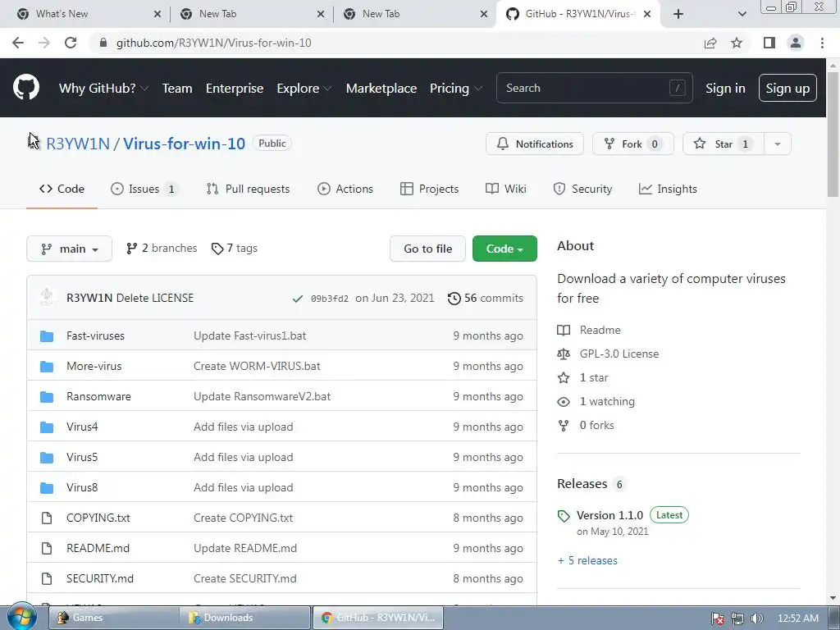Viewport: 840px width, 630px height.
Task: Close the What's New tab
Action: click(x=157, y=14)
